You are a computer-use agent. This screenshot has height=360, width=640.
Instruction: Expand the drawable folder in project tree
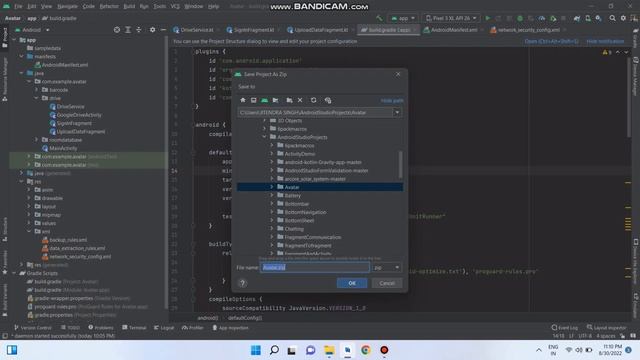click(x=29, y=198)
